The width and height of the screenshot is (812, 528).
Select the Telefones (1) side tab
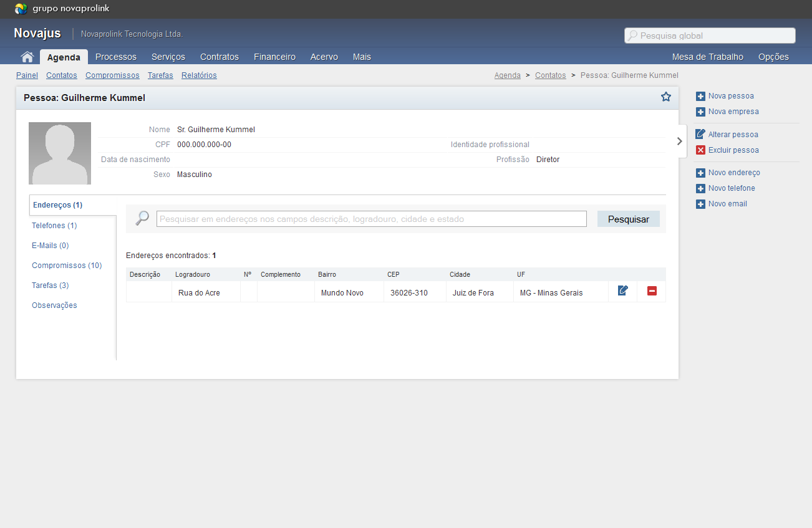[54, 226]
